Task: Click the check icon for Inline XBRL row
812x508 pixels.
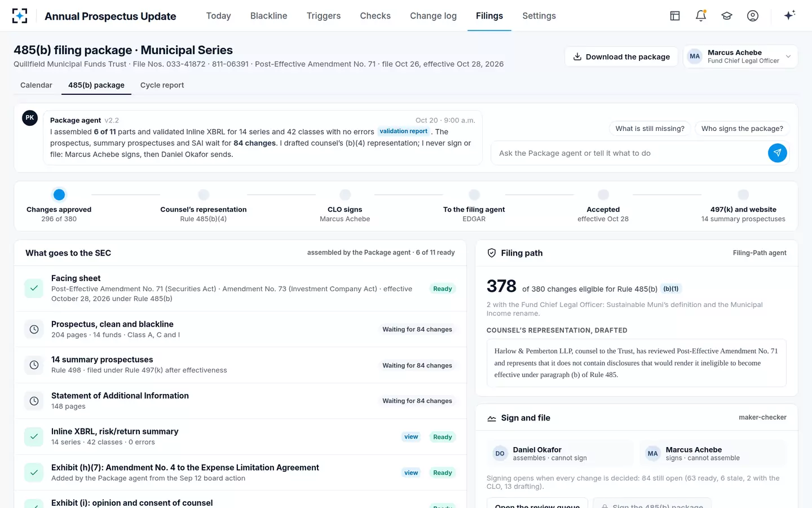Action: tap(34, 436)
